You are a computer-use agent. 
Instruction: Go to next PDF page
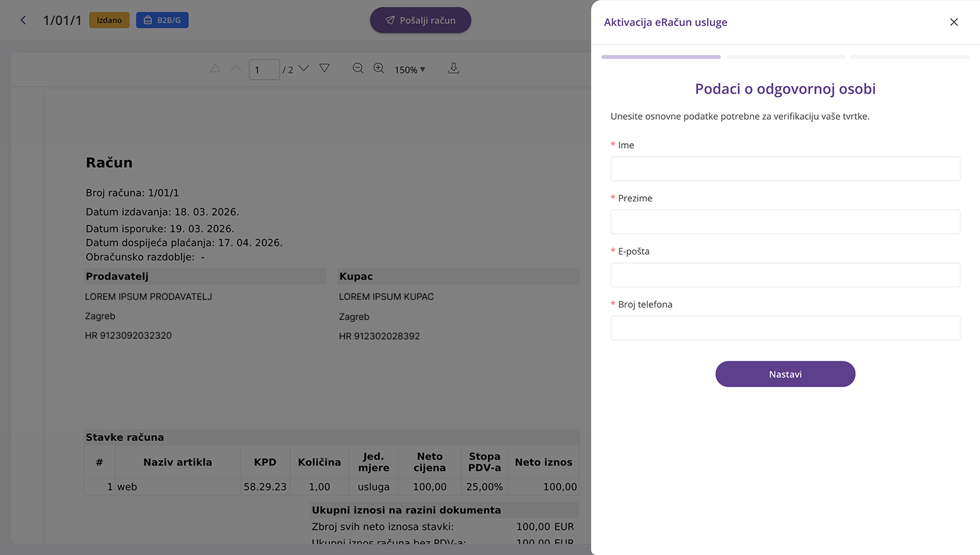pos(303,69)
